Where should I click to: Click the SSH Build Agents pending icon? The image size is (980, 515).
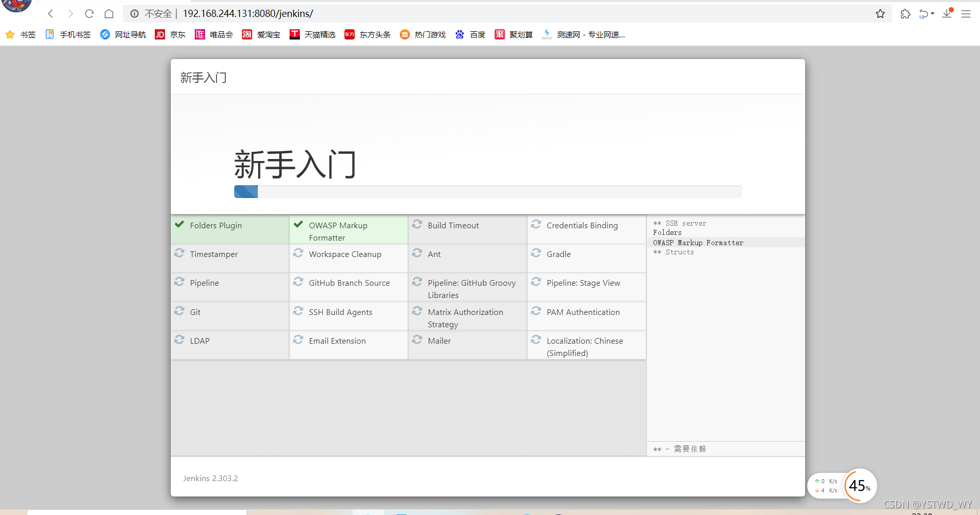click(298, 311)
